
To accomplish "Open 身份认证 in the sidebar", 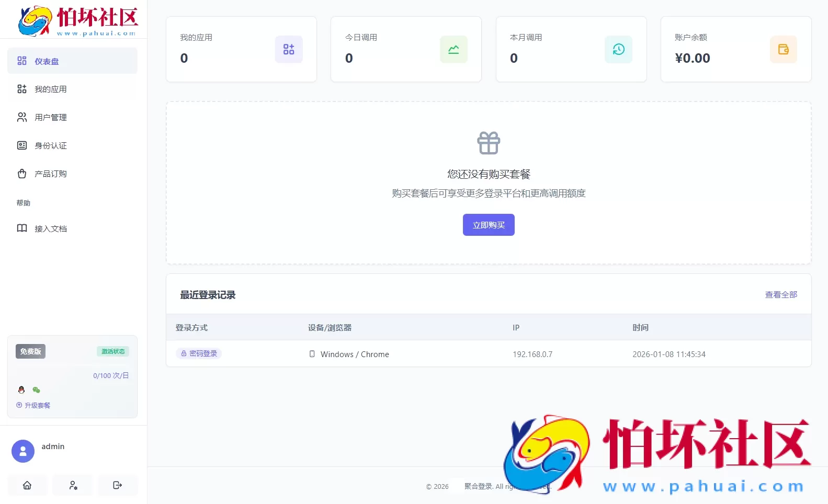I will click(x=72, y=146).
